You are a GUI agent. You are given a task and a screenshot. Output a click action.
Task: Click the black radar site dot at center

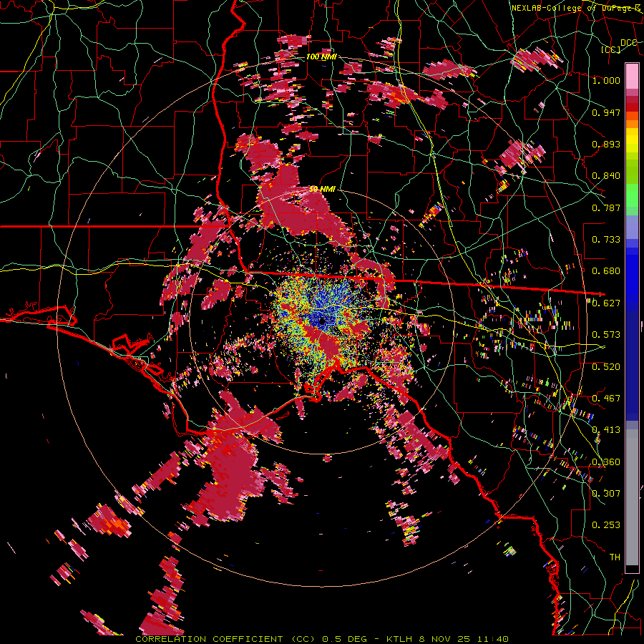(x=323, y=321)
